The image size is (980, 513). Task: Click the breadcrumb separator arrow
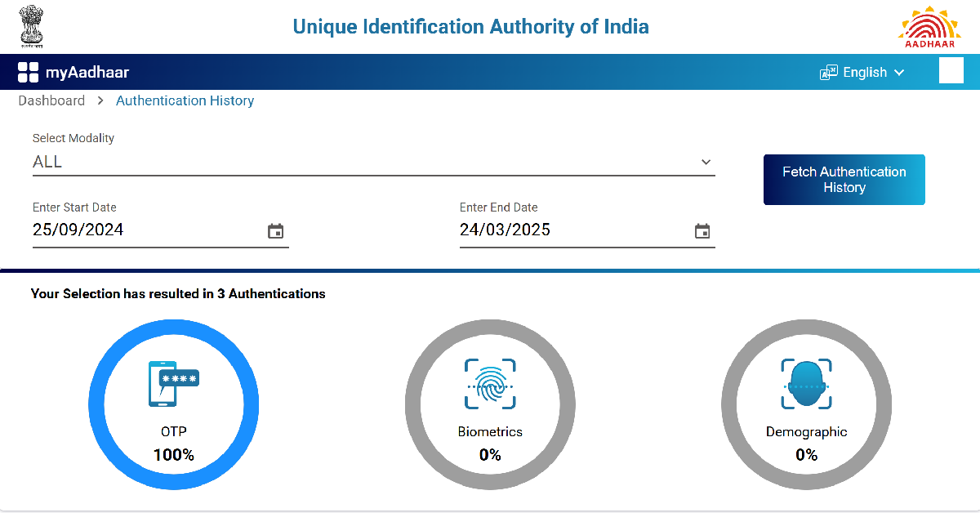coord(100,100)
